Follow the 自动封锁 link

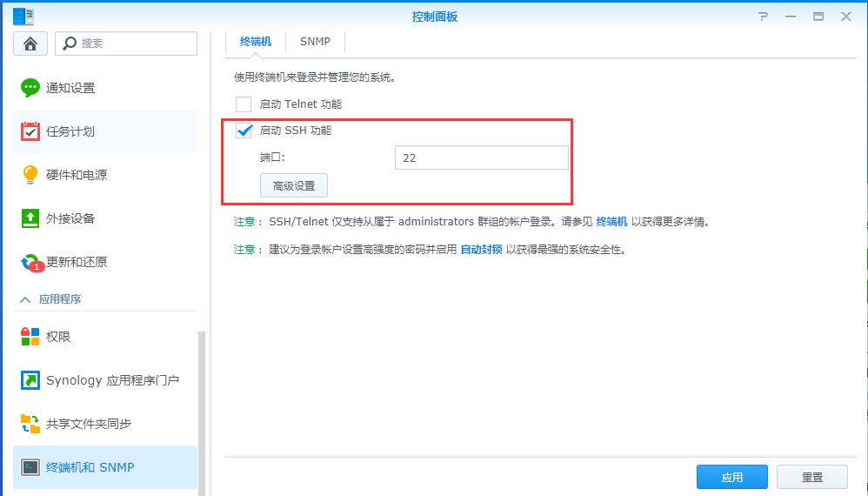click(x=481, y=250)
